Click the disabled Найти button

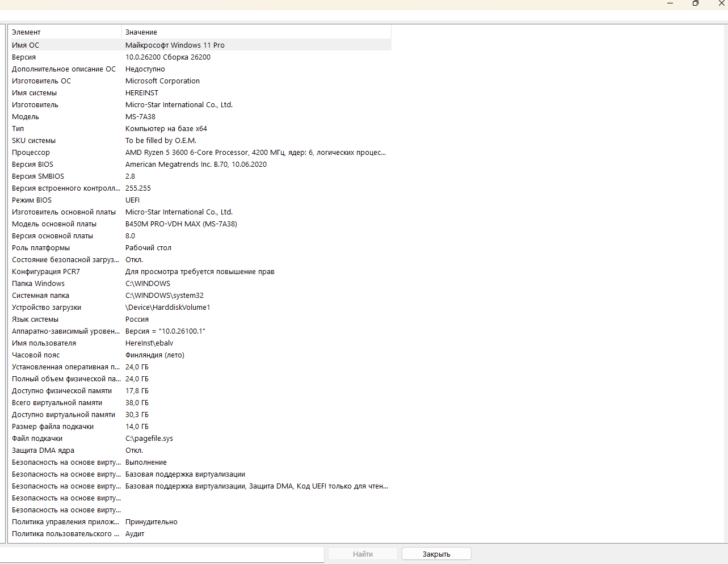pos(363,554)
